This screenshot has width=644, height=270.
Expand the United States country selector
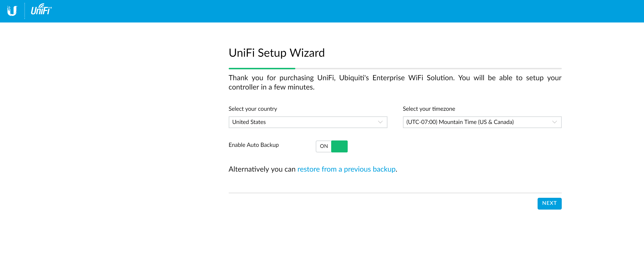click(307, 122)
